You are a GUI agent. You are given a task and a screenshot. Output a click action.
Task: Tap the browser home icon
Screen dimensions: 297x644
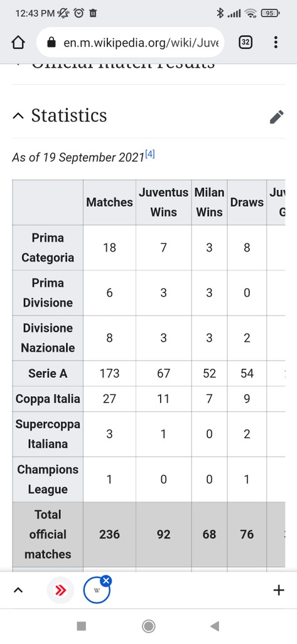[x=18, y=42]
